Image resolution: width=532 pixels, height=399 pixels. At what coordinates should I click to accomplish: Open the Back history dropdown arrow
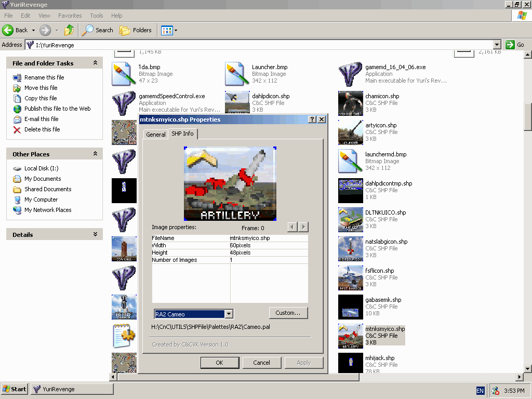click(x=33, y=31)
